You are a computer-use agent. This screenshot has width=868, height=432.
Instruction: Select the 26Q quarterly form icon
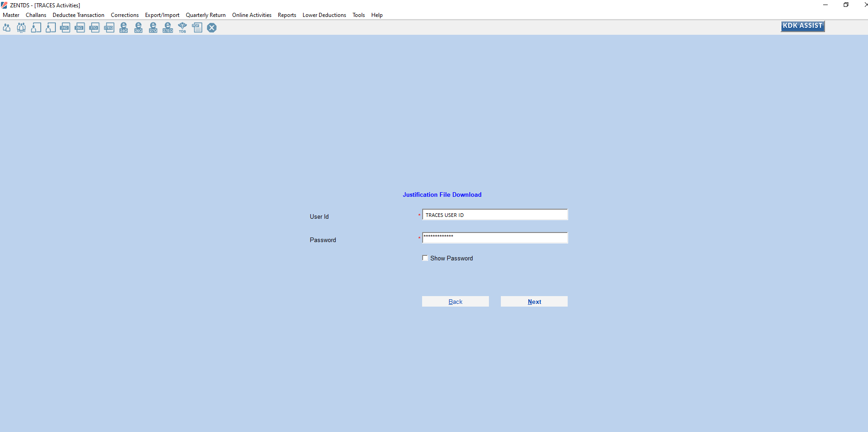80,27
